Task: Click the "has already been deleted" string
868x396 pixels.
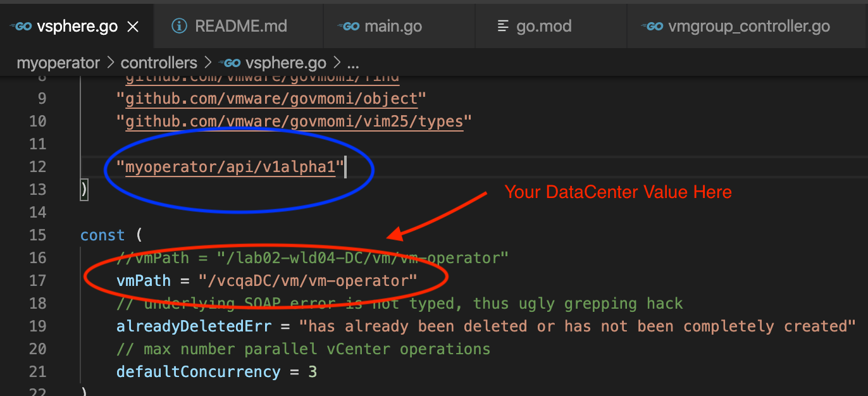Action: 577,326
